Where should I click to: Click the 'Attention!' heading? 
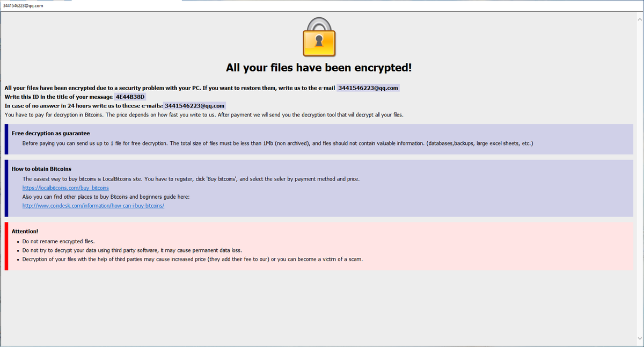tap(25, 231)
